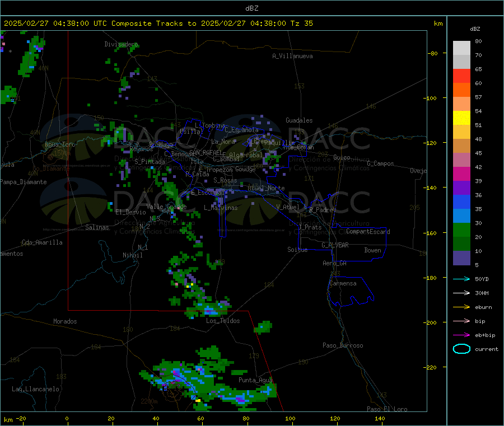Click the 'Divisadero' map label

(x=121, y=44)
